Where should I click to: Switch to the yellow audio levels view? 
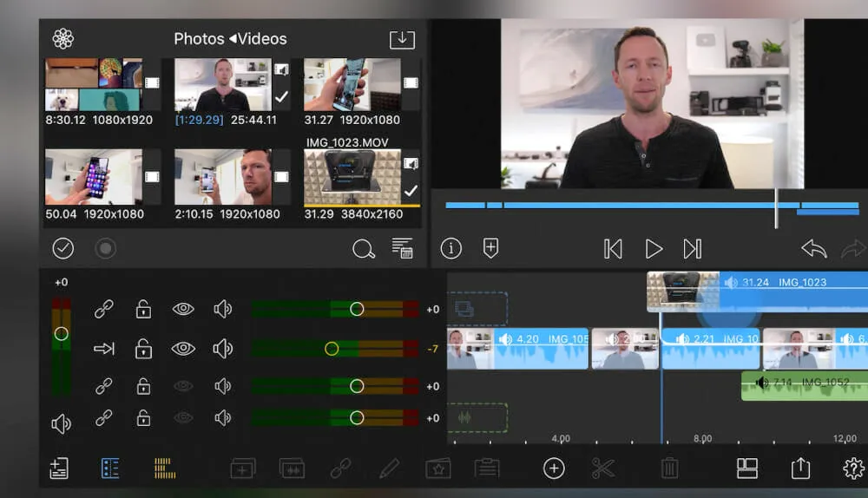165,469
